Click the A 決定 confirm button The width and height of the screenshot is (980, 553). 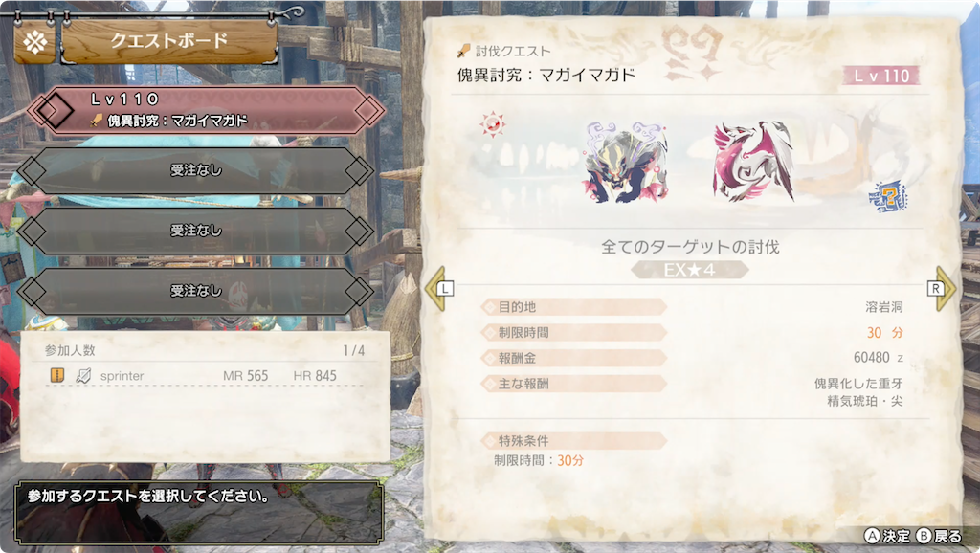point(887,536)
